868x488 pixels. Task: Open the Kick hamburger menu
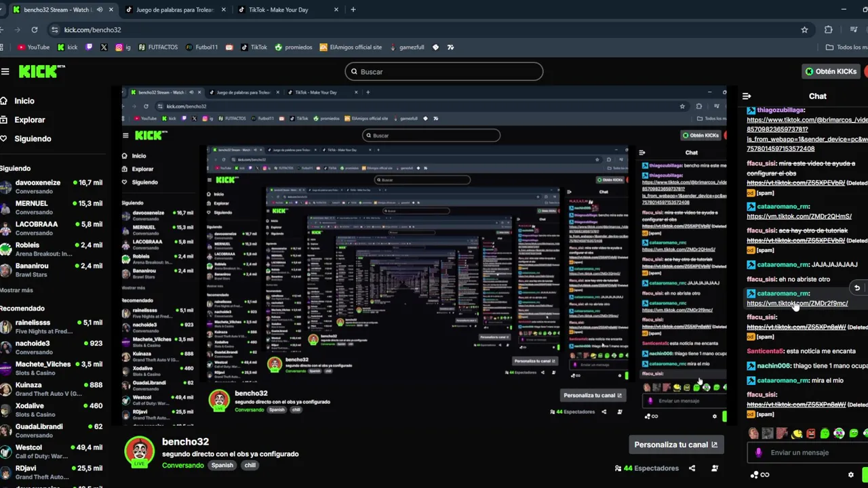5,71
